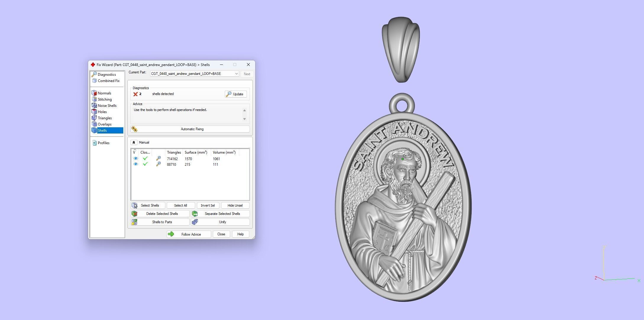Zoom to the 714162-triangle shell magnifier
The image size is (644, 320).
pos(158,159)
